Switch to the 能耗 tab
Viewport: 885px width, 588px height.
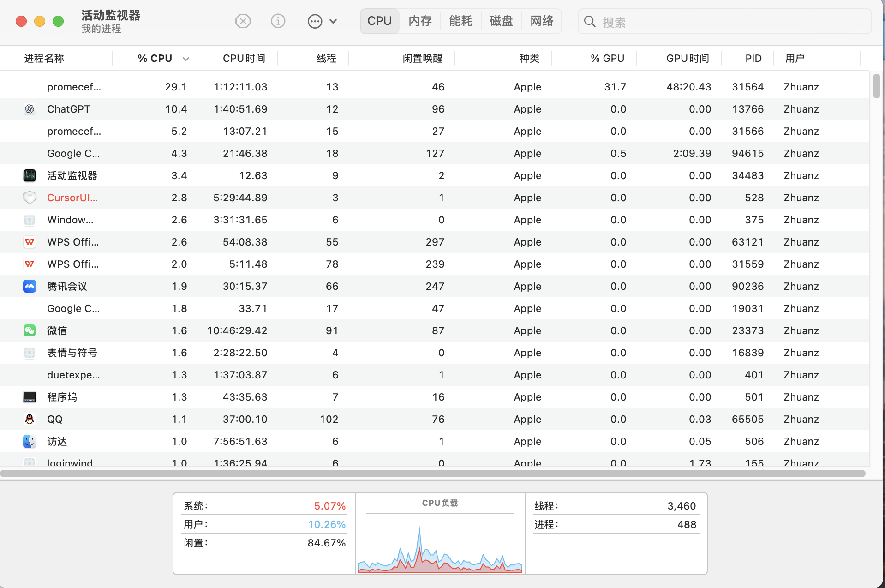pos(460,21)
